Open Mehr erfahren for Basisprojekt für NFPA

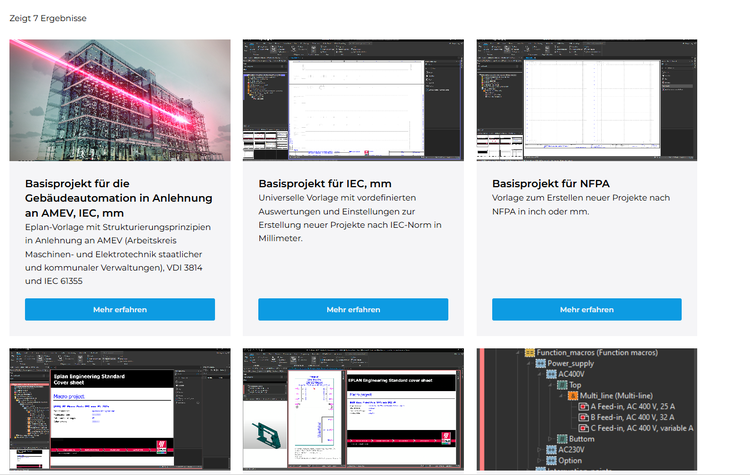coord(586,309)
